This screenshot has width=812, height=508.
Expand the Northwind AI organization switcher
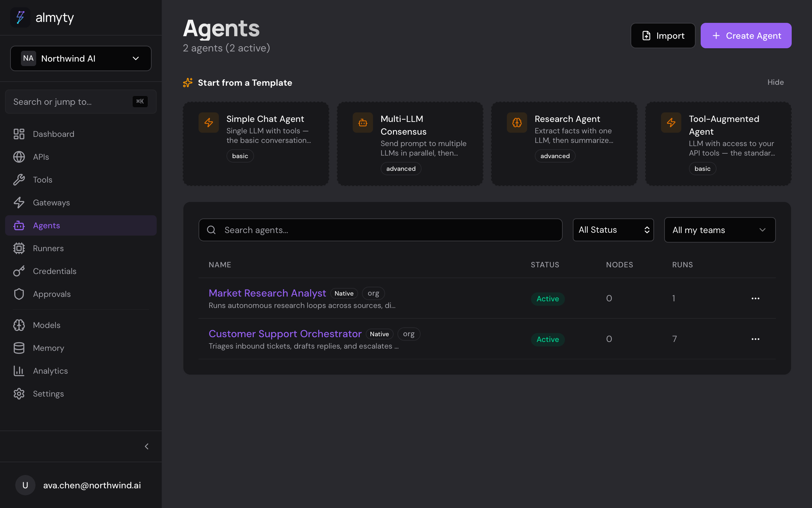(81, 58)
